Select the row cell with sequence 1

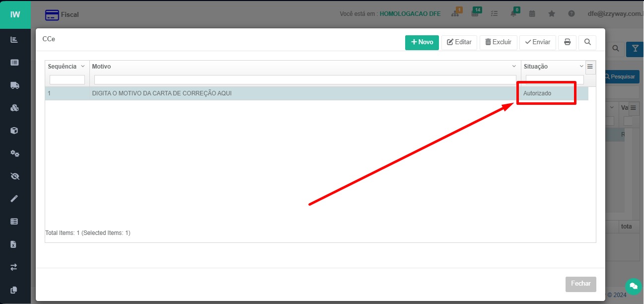click(x=67, y=93)
